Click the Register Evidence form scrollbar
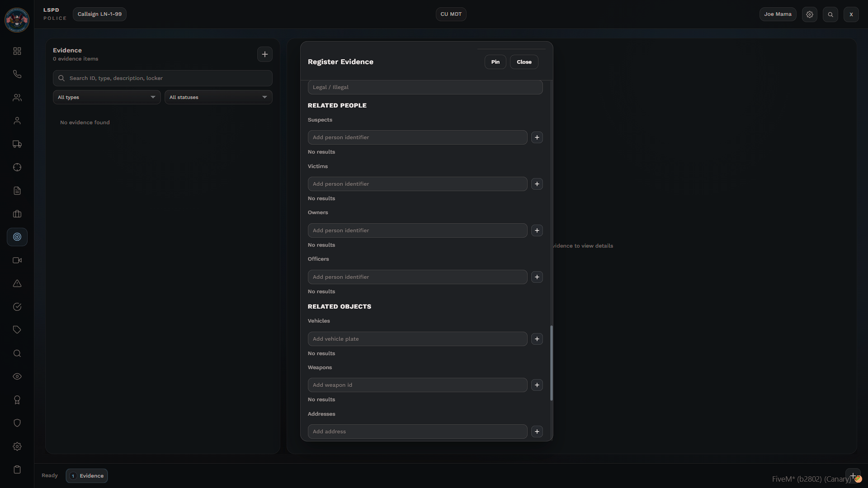The width and height of the screenshot is (868, 488). point(551,362)
